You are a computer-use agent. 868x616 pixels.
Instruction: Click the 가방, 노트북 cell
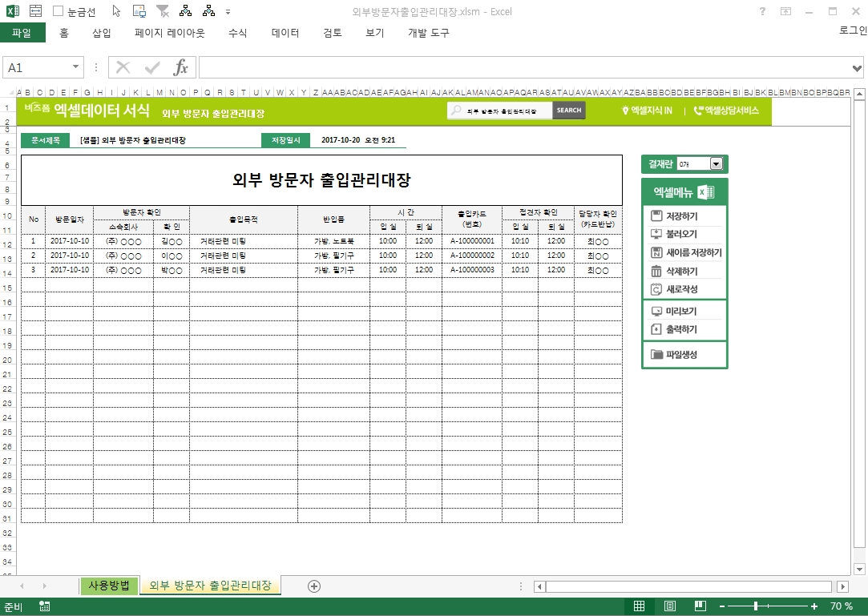tap(333, 241)
